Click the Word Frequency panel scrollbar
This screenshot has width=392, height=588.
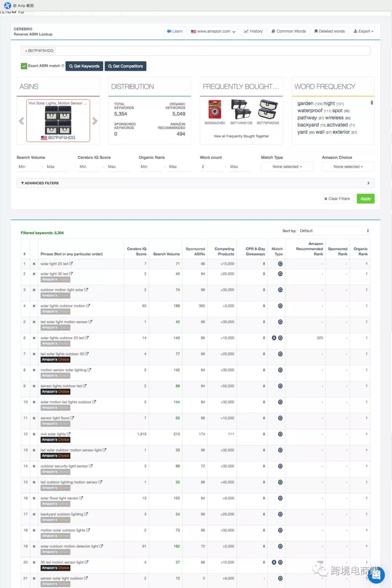coord(372,103)
